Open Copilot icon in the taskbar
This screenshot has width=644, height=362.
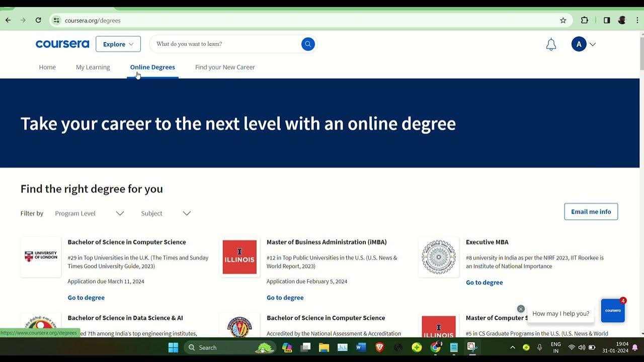coord(287,347)
